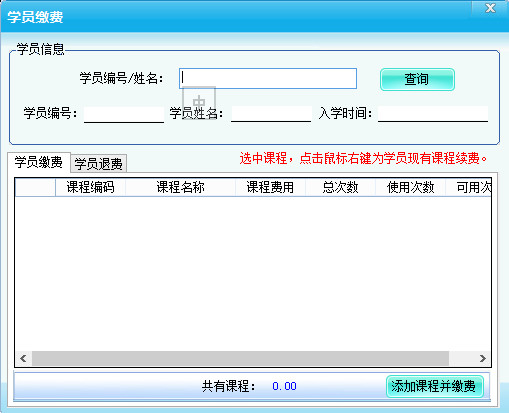Click the 课程编码 column header
Image resolution: width=509 pixels, height=413 pixels.
point(90,187)
